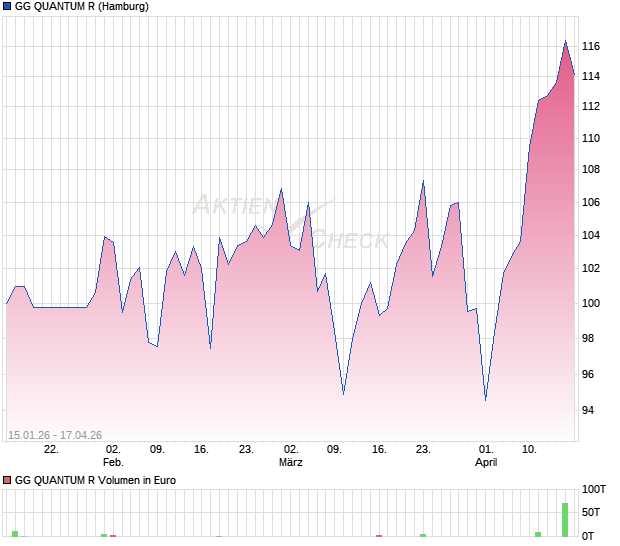Image resolution: width=620 pixels, height=546 pixels.
Task: Click the 100 price axis label
Action: [591, 303]
